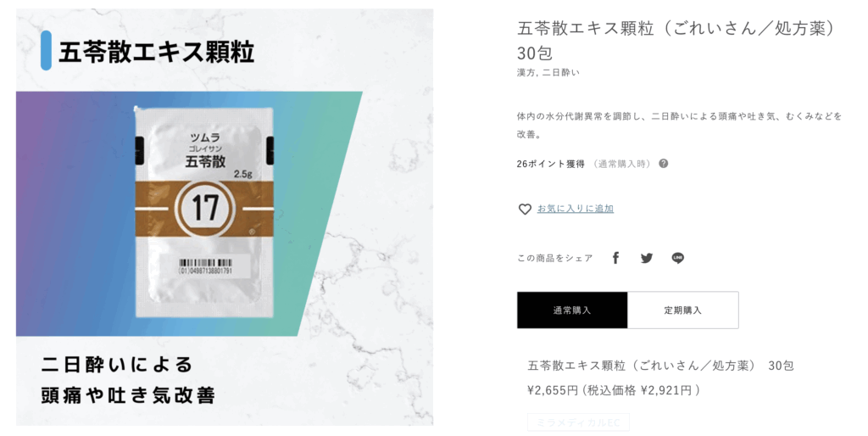The height and width of the screenshot is (436, 868).
Task: Click the faded ミラメディカルEC tag
Action: click(578, 422)
